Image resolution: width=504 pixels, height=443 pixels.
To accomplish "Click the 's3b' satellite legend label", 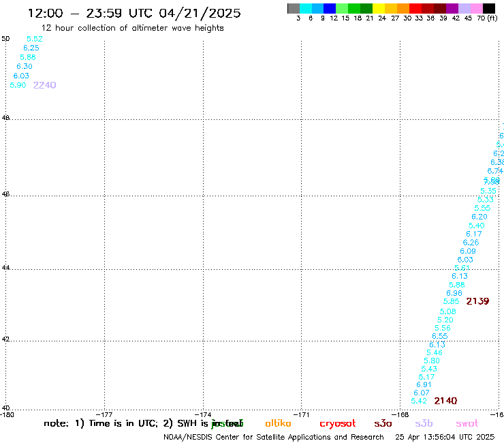I will (x=424, y=423).
